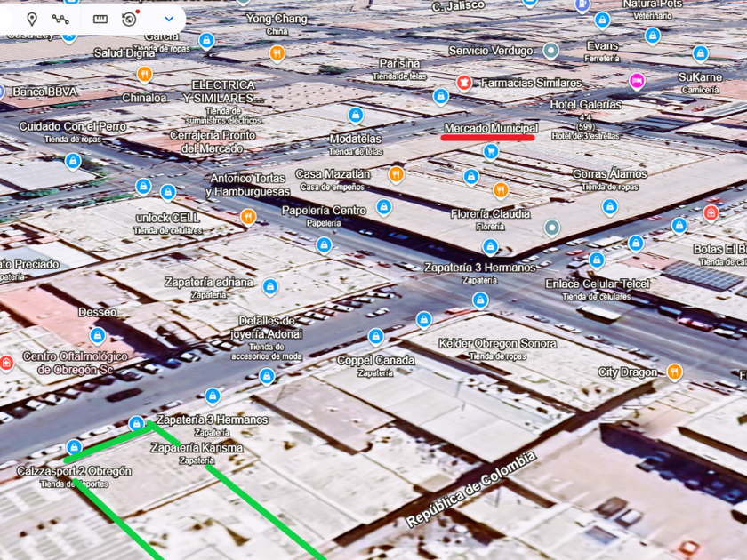Select the add placemark tool

32,19
